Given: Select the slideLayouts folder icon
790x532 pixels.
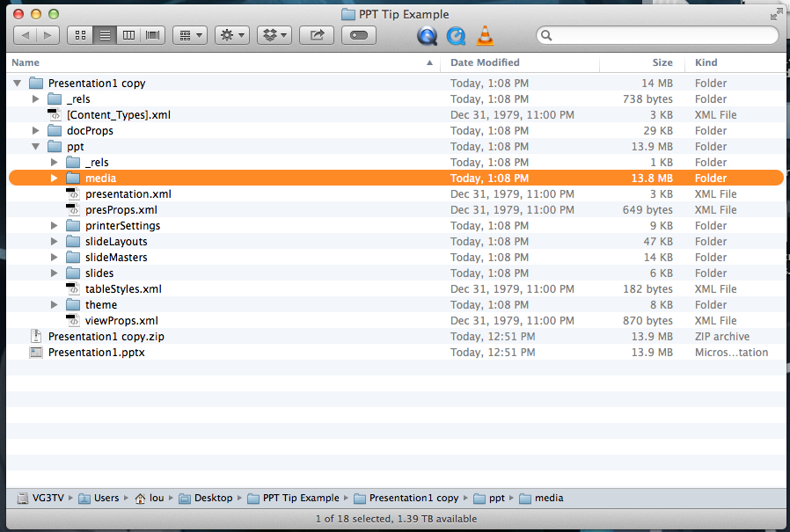Looking at the screenshot, I should pyautogui.click(x=73, y=241).
